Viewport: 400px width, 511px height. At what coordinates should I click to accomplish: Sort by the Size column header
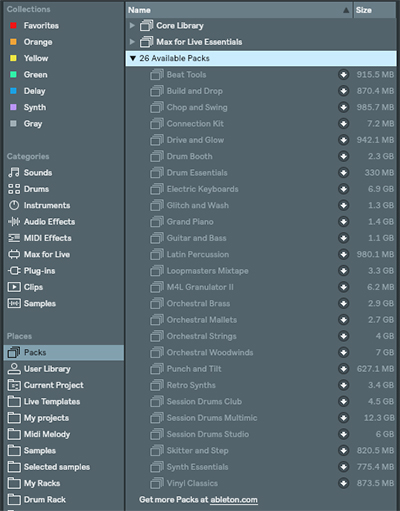(375, 10)
